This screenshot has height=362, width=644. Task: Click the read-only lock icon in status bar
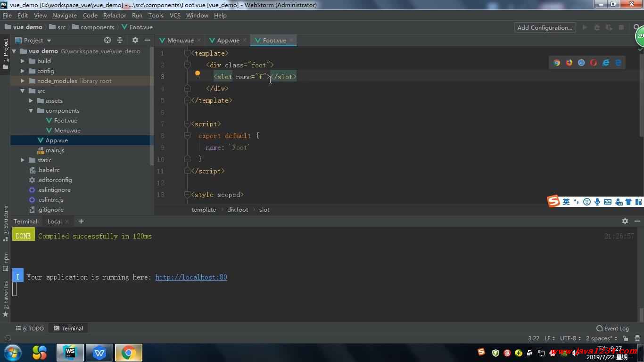click(x=625, y=338)
